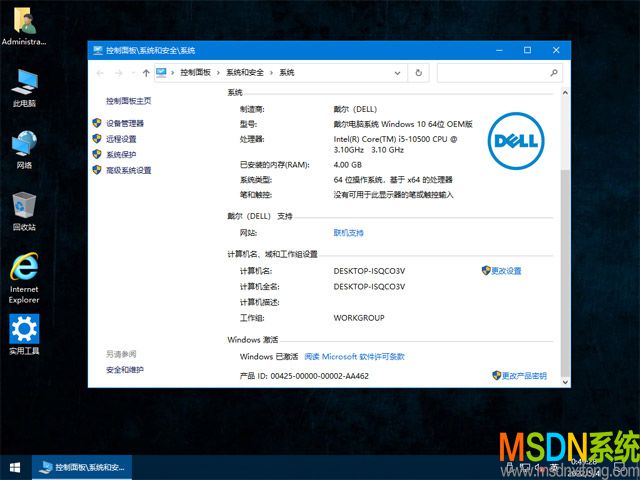640x480 pixels.
Task: Maximize the control panel window
Action: tap(527, 50)
